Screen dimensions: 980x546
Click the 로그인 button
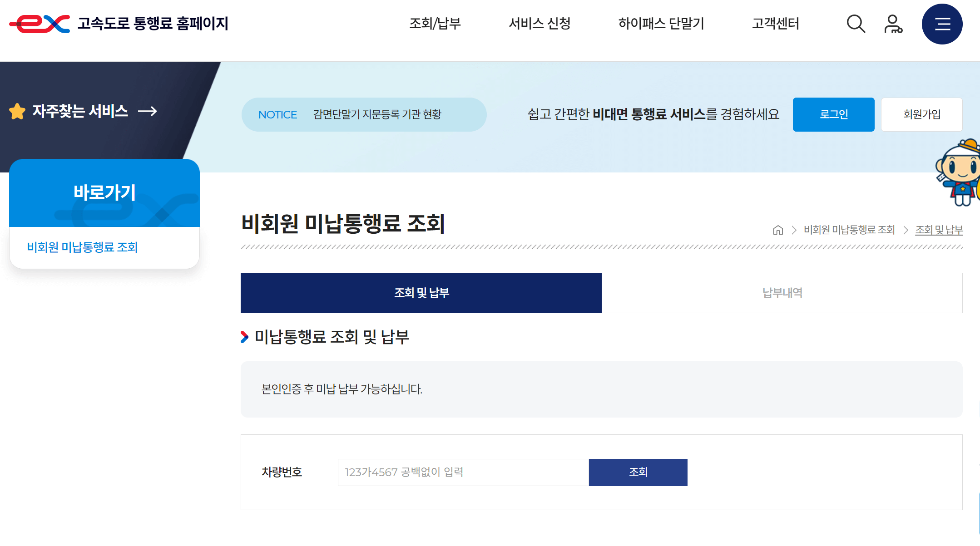click(x=833, y=114)
